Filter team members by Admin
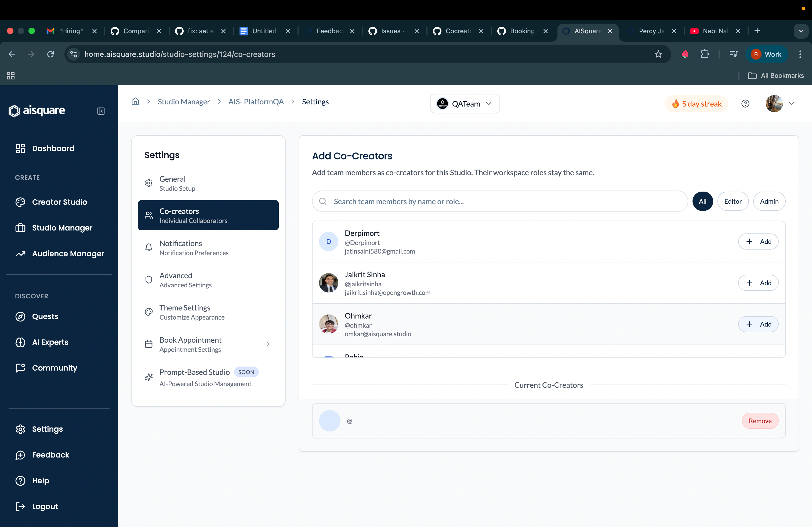 [x=769, y=202]
